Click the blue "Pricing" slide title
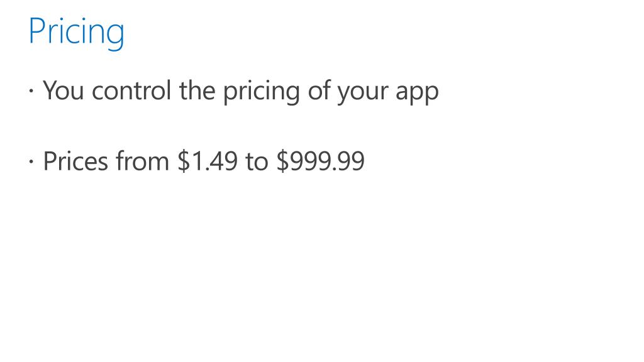The height and width of the screenshot is (362, 644). pos(76,31)
